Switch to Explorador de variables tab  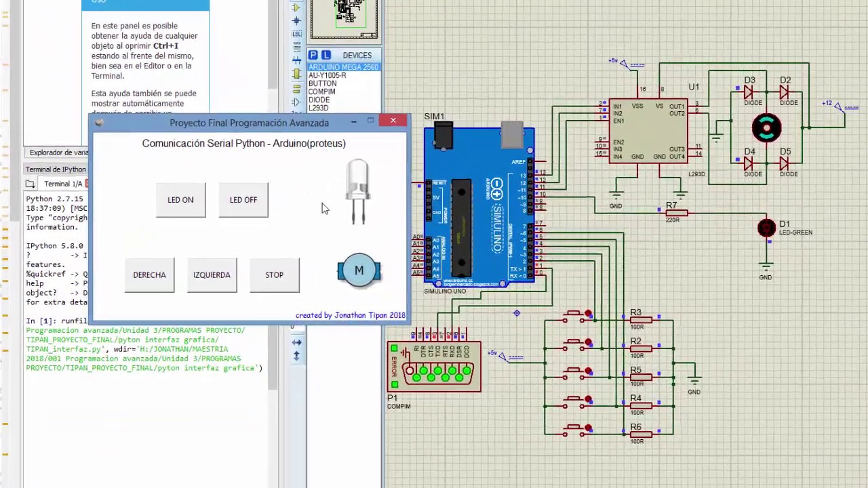[58, 152]
